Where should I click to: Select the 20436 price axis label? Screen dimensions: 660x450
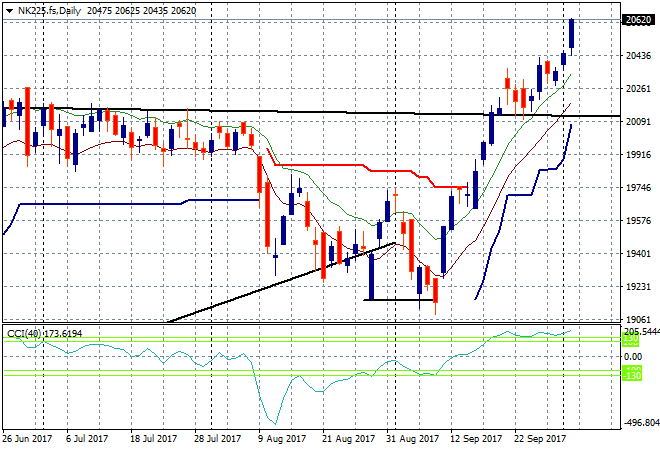639,56
